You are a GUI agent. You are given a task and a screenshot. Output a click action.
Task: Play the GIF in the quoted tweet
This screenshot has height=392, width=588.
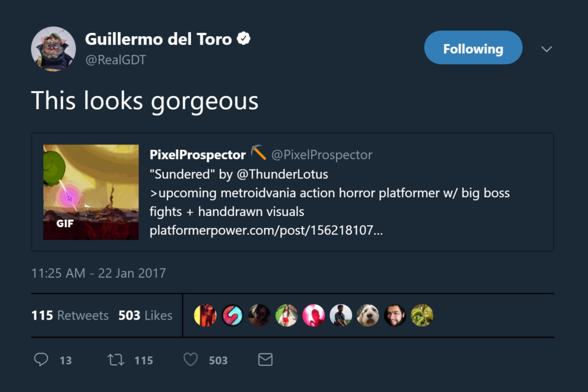[x=90, y=192]
